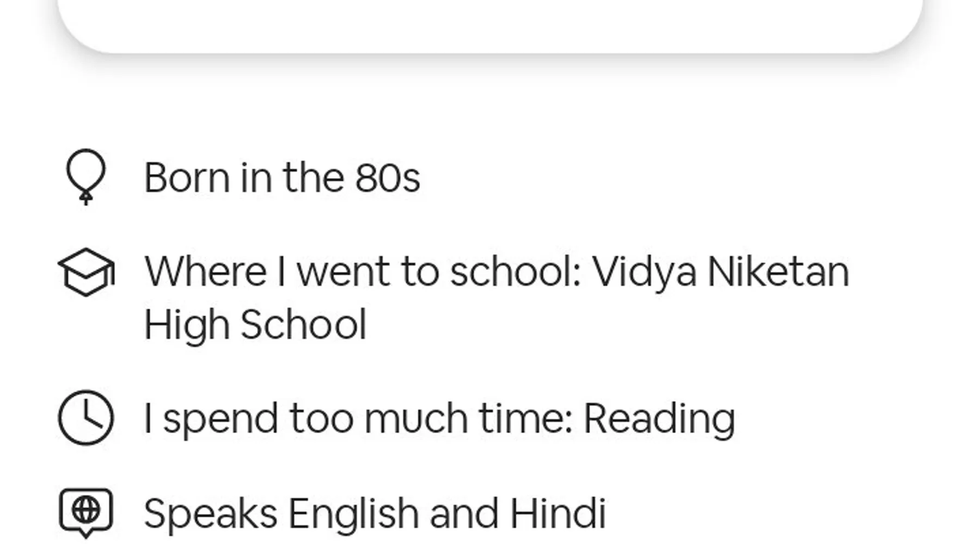Click the 'High School' second line text
The height and width of the screenshot is (544, 980).
click(255, 325)
